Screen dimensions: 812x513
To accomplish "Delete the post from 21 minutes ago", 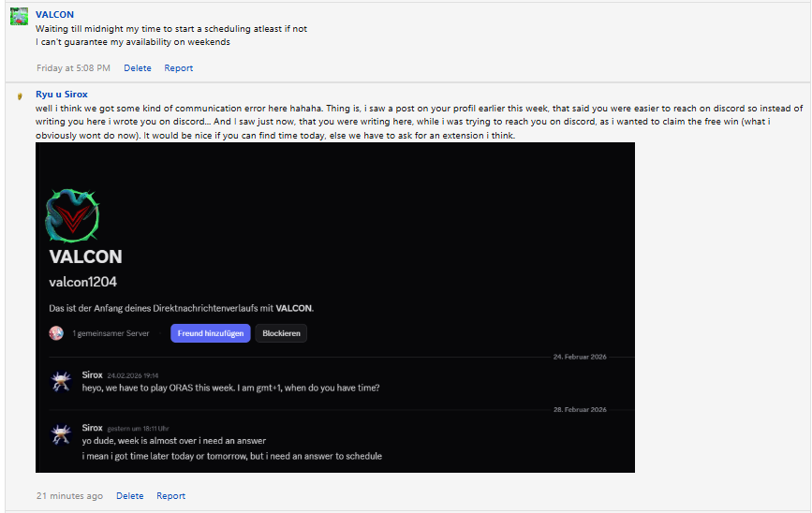I will [x=129, y=495].
